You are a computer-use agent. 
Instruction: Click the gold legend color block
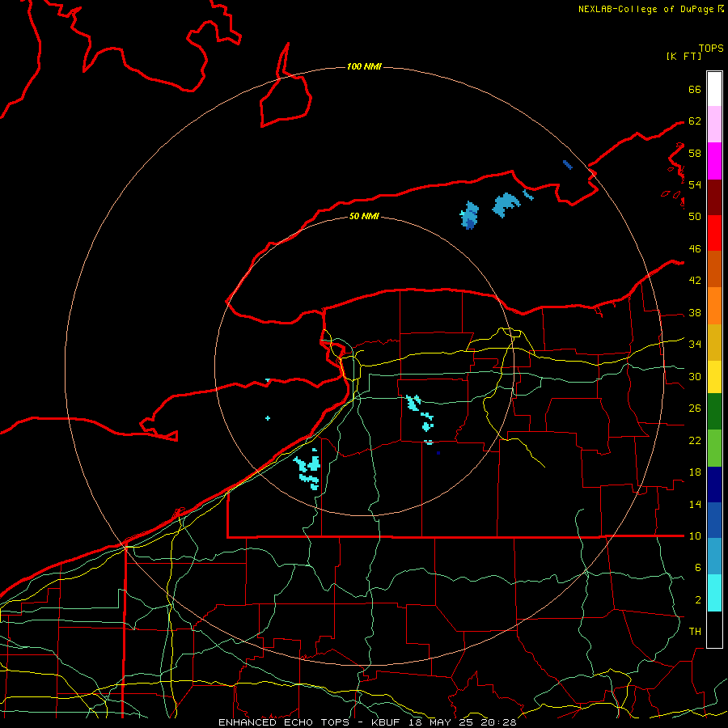pyautogui.click(x=714, y=343)
